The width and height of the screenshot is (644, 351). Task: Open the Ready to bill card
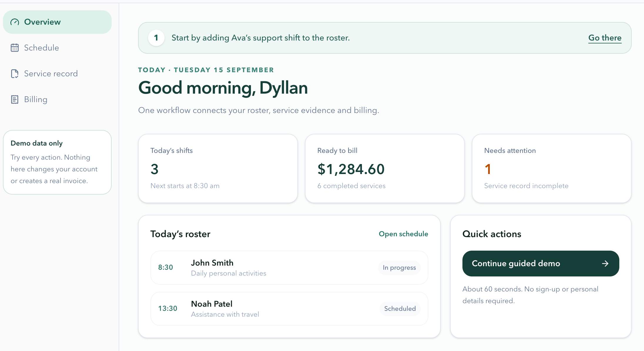[385, 168]
